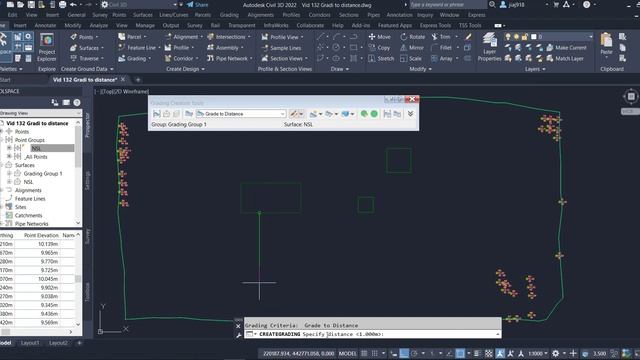Switch to the Layout1 tab

pyautogui.click(x=30, y=343)
